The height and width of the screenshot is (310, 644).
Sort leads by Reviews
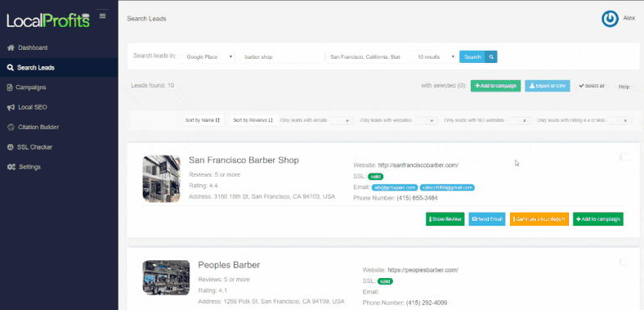[x=253, y=120]
